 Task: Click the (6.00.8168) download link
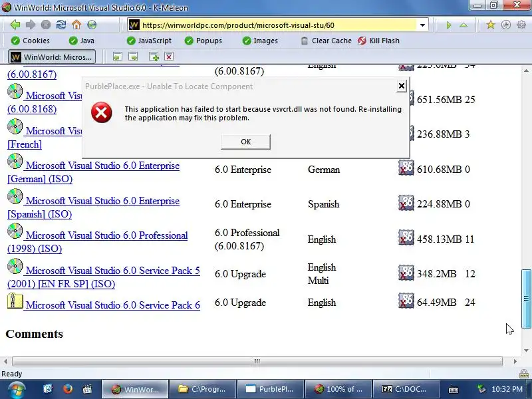pos(32,109)
